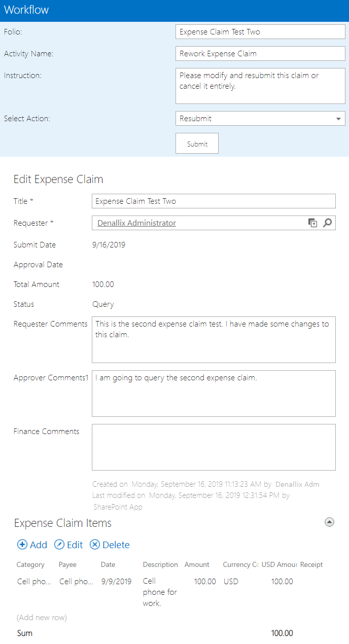Edit the selected expense item
349x644 pixels.
click(x=68, y=545)
